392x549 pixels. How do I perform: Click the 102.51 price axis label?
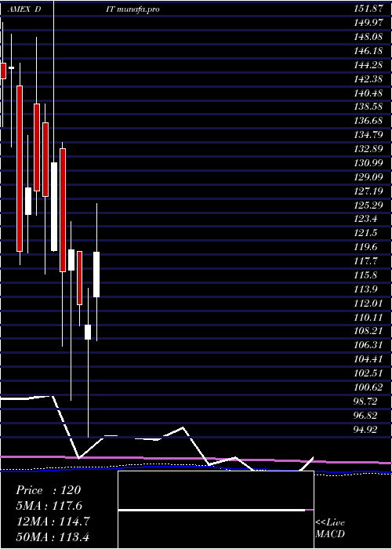370,373
